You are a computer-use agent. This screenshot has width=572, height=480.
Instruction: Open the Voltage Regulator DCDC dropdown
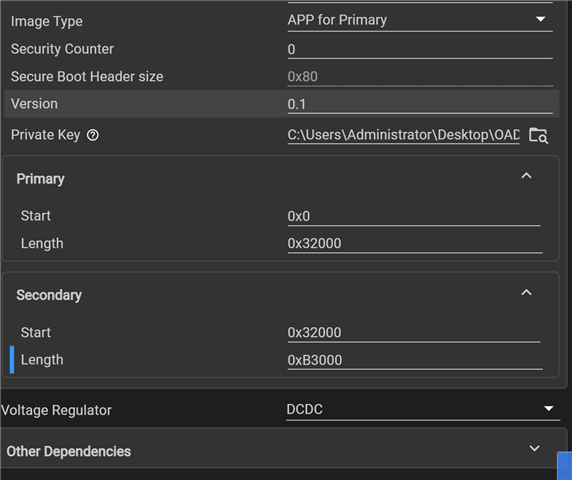point(423,410)
